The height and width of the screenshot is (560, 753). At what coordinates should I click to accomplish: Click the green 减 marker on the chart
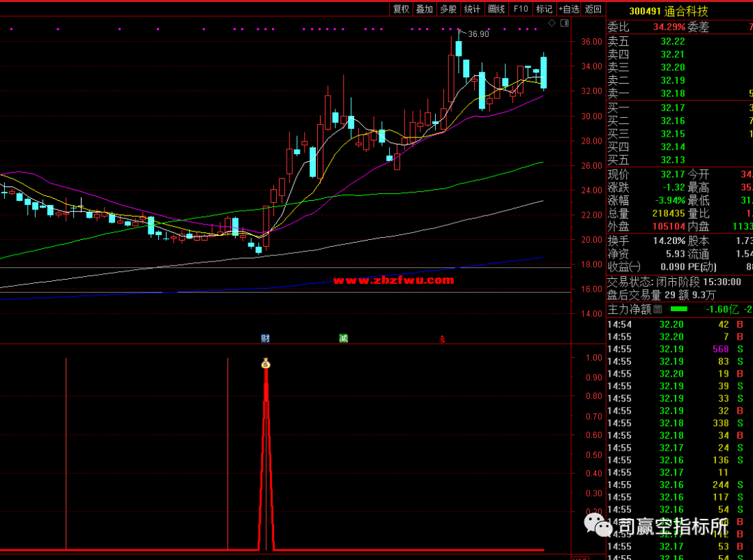pyautogui.click(x=343, y=339)
